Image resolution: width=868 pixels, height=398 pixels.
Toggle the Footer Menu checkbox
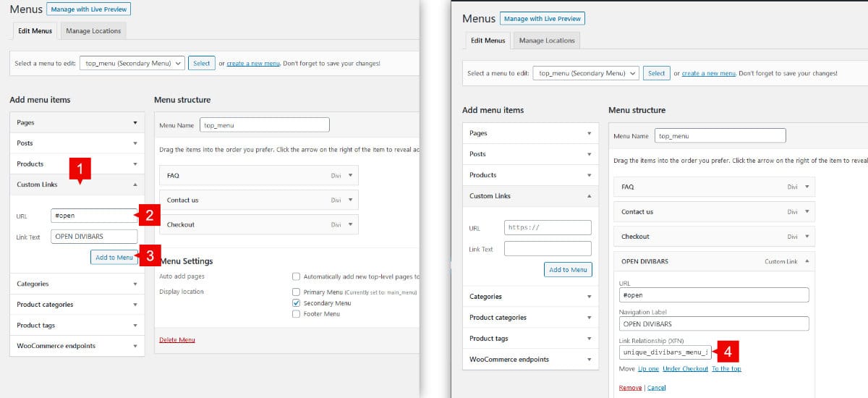296,314
